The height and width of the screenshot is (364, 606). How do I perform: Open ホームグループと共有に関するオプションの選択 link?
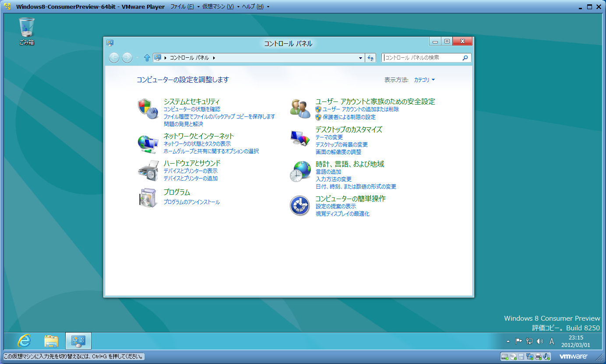point(211,151)
